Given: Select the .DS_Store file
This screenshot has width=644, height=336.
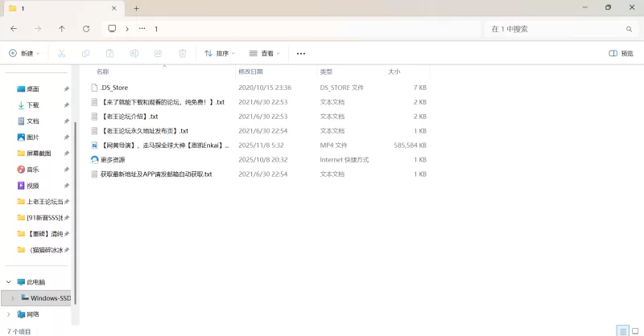Looking at the screenshot, I should [x=259, y=88].
